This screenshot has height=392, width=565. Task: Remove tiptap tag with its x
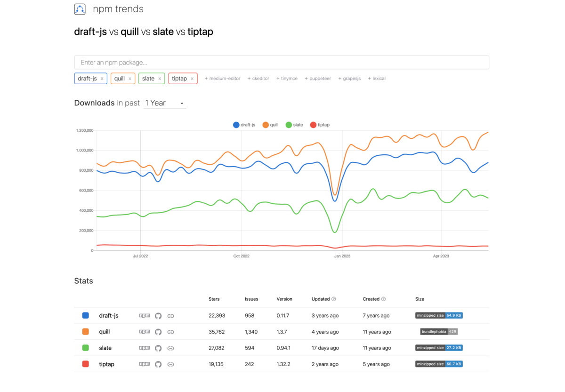(x=192, y=79)
